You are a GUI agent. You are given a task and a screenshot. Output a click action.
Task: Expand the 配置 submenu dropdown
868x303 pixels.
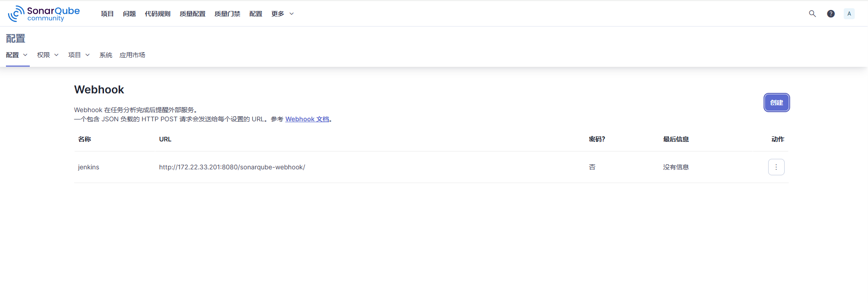coord(17,55)
